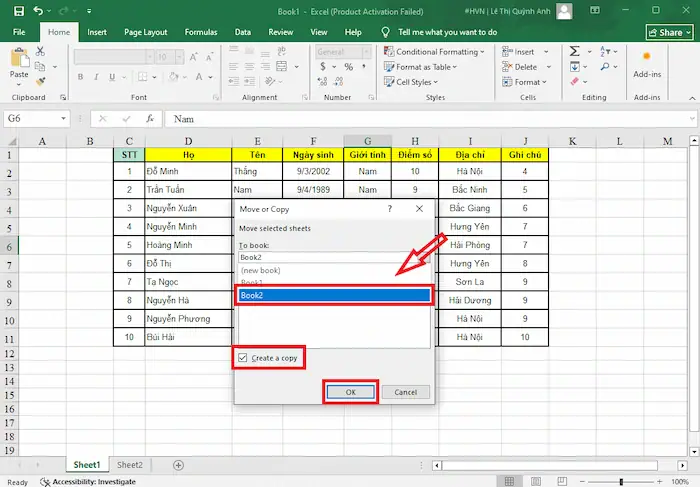Open the Add-ins icon on ribbon
This screenshot has width=700, height=487.
click(647, 59)
